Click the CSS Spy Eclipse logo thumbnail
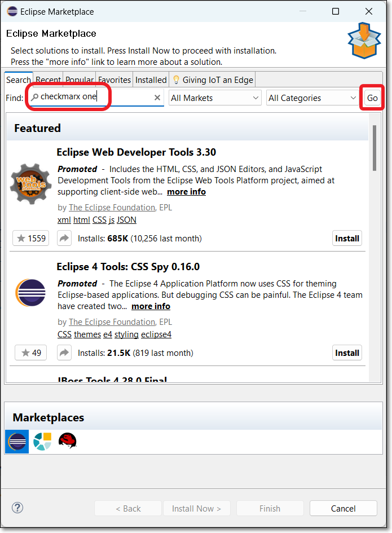Viewport: 392px width, 533px height. coord(30,293)
